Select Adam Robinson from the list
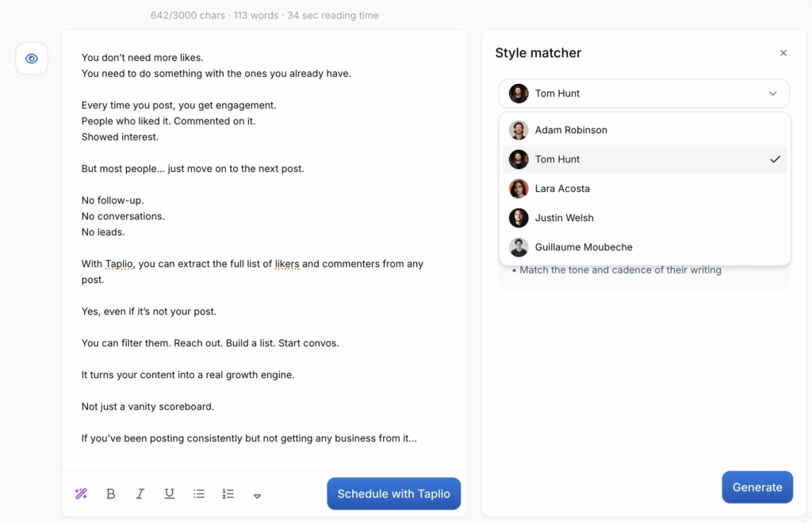Viewport: 812px width, 523px height. 645,130
